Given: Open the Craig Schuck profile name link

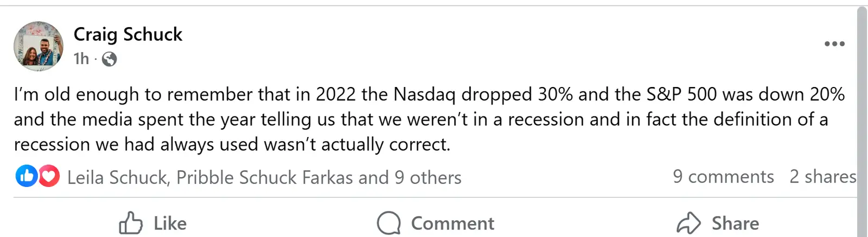Looking at the screenshot, I should click(128, 34).
